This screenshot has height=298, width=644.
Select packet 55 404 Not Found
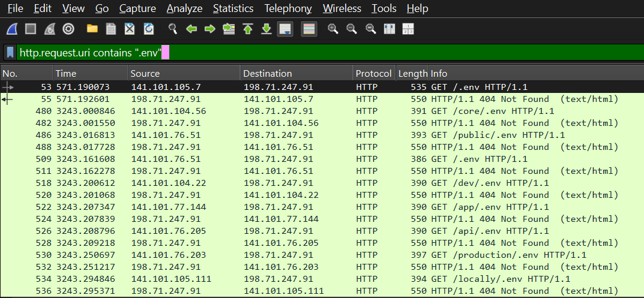(x=322, y=99)
